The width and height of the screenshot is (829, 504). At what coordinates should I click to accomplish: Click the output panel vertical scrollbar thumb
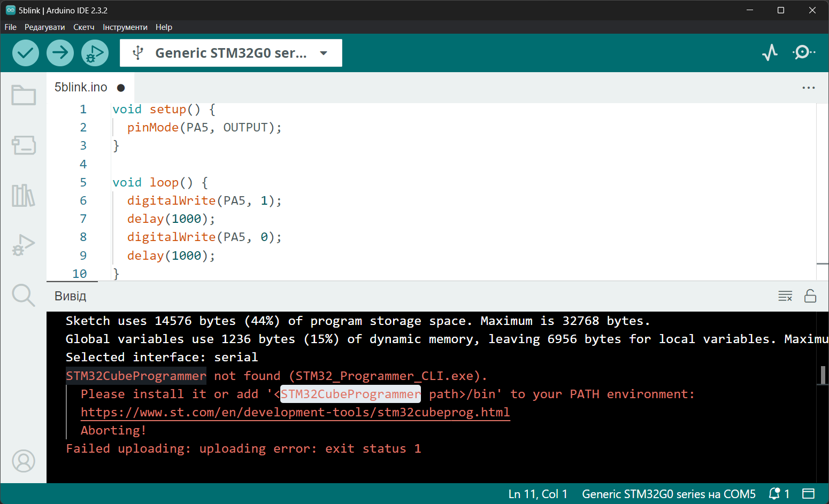point(823,375)
